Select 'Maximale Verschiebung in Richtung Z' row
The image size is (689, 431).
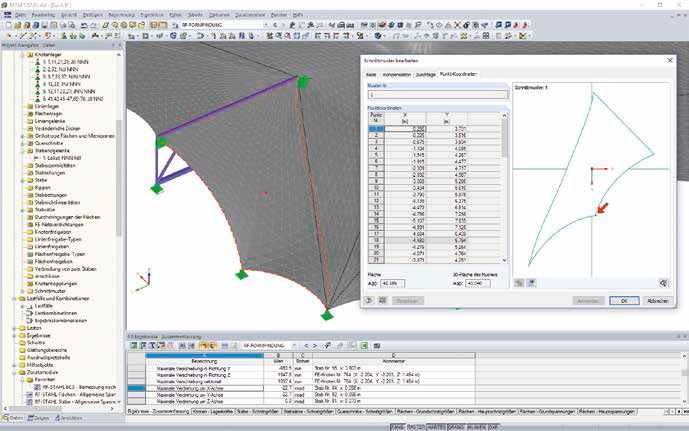coord(204,375)
